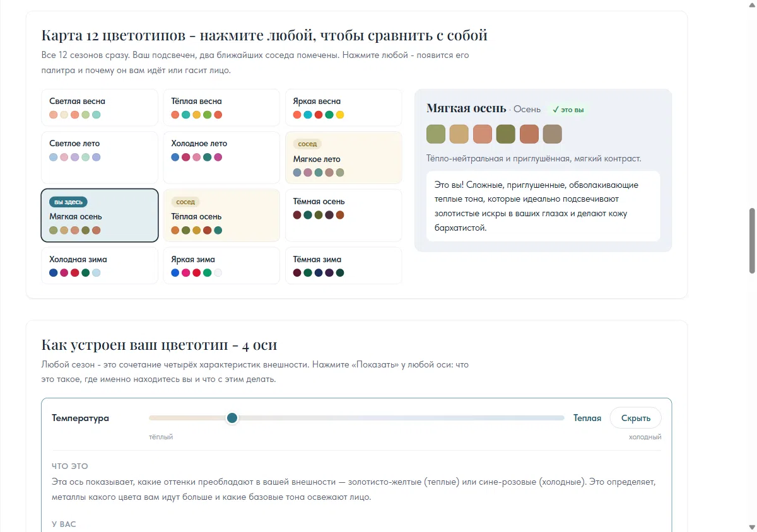Click 'Тёпло-нейтральная и приглушённая' description text
The height and width of the screenshot is (532, 757).
tap(534, 159)
